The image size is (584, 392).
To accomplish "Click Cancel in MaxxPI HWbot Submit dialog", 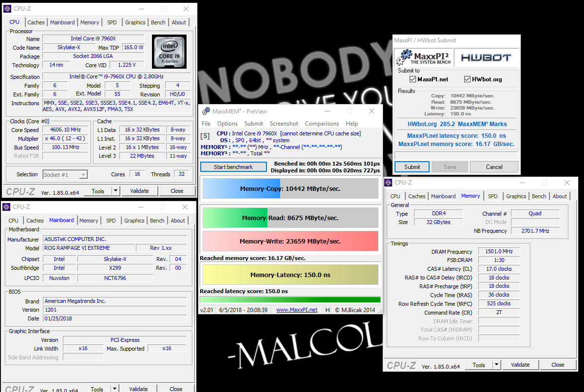I will [x=494, y=167].
